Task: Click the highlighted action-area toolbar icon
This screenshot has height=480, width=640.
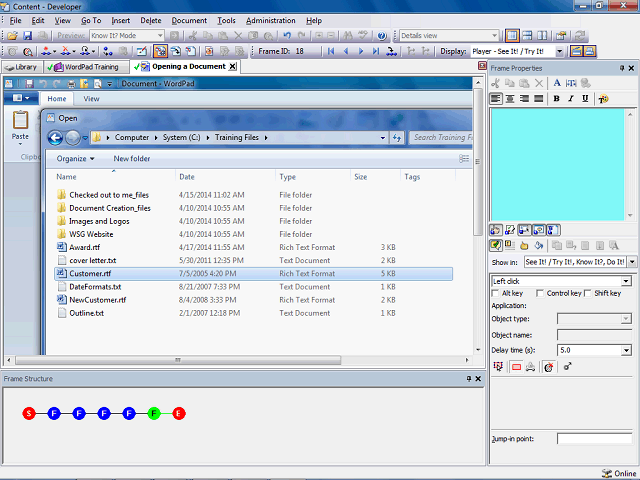Action: (160, 51)
